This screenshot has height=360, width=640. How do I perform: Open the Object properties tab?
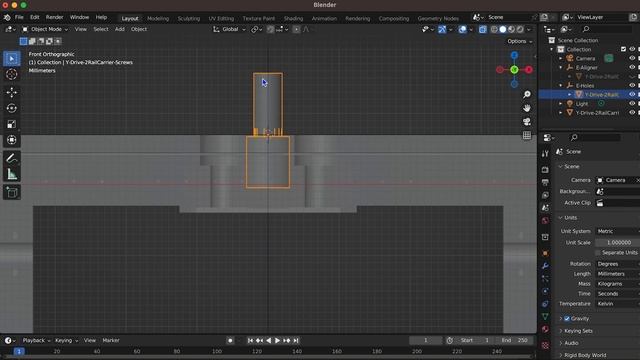(x=545, y=253)
